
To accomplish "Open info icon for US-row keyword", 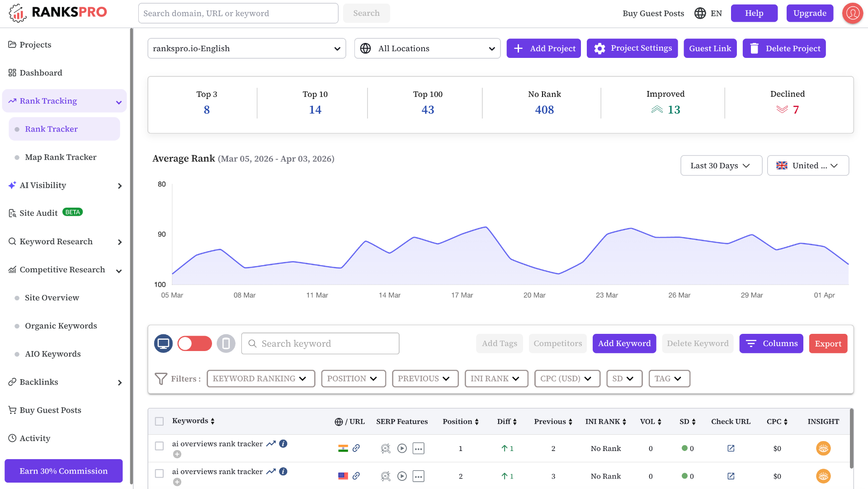I will click(x=283, y=471).
